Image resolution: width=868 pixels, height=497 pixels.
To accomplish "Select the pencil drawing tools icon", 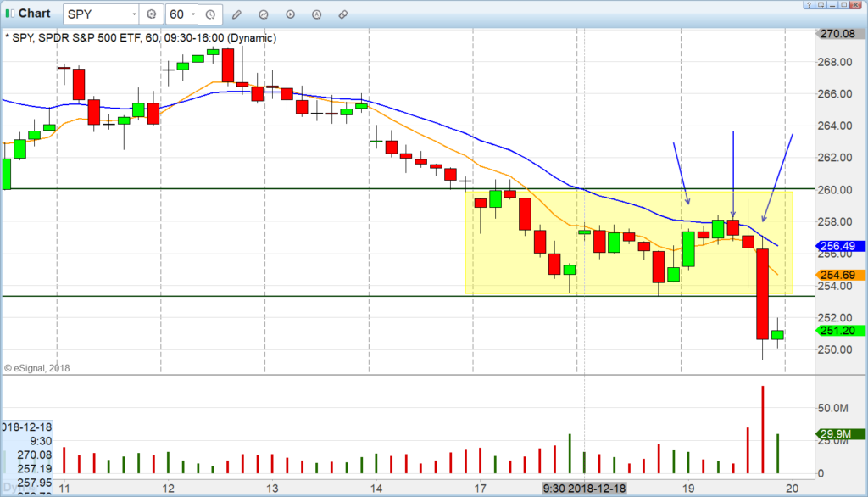I will pos(237,14).
